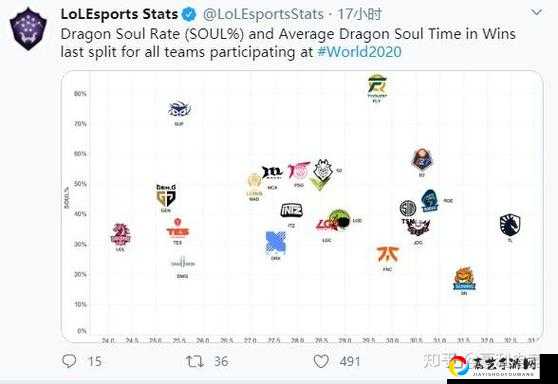558x384 pixels.
Task: Click the LoLEsports Stats display name
Action: point(119,14)
